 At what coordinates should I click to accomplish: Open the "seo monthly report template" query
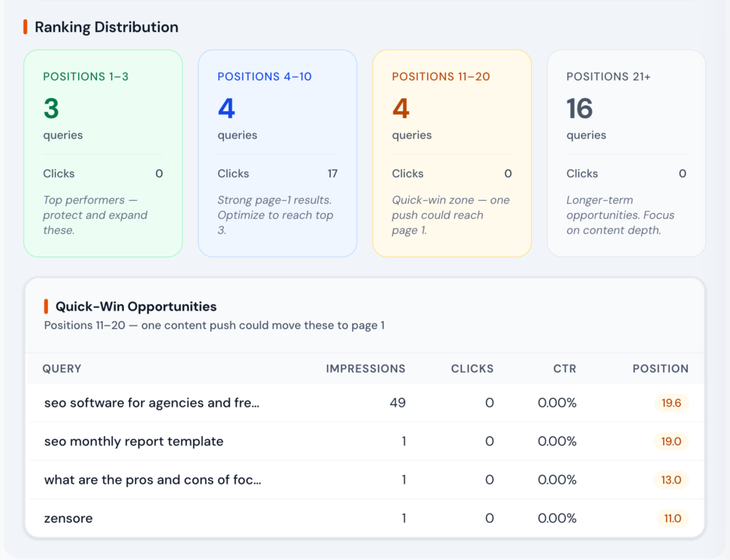(x=133, y=441)
